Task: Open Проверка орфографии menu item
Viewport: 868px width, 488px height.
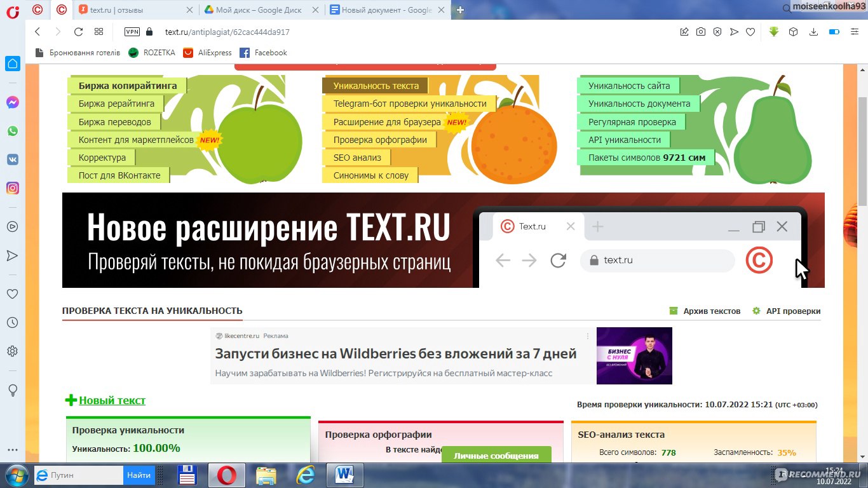Action: 379,140
